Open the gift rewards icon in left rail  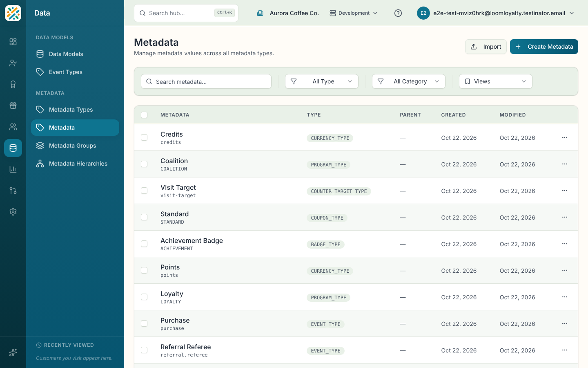(13, 105)
